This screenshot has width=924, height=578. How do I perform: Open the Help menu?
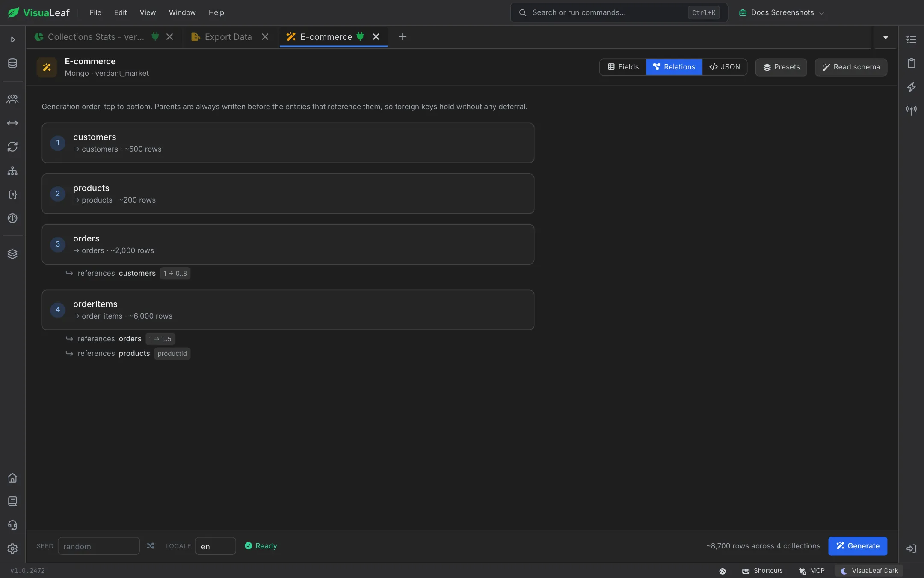point(216,12)
